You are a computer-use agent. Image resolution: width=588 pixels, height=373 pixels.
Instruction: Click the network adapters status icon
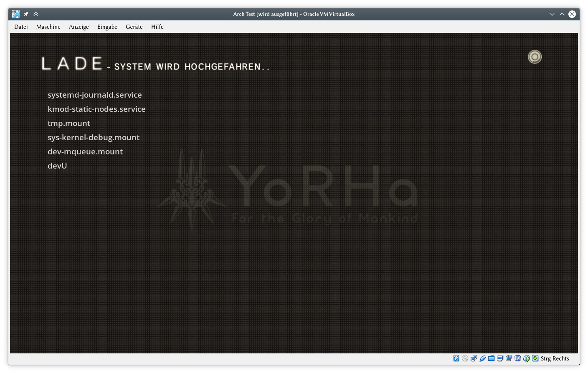click(x=474, y=358)
